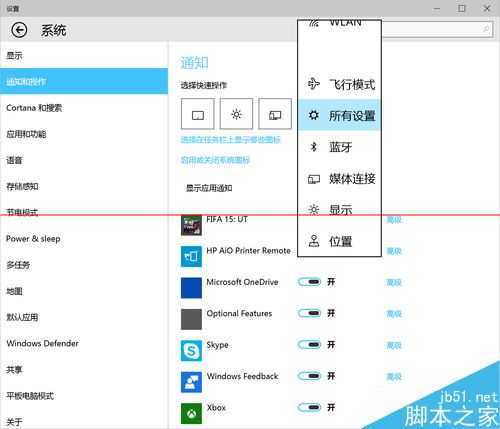
Task: Open the system icons on/off link
Action: click(x=215, y=160)
